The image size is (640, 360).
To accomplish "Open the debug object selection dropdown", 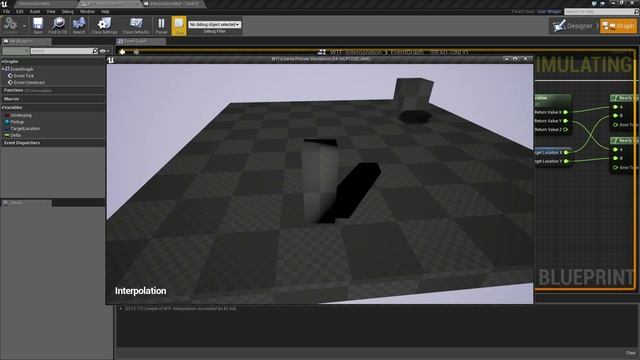I will point(214,24).
